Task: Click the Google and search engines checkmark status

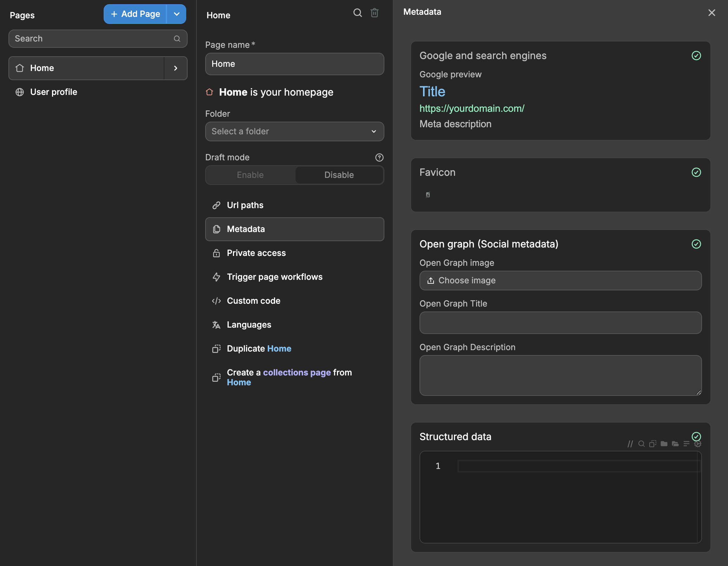Action: pyautogui.click(x=696, y=56)
